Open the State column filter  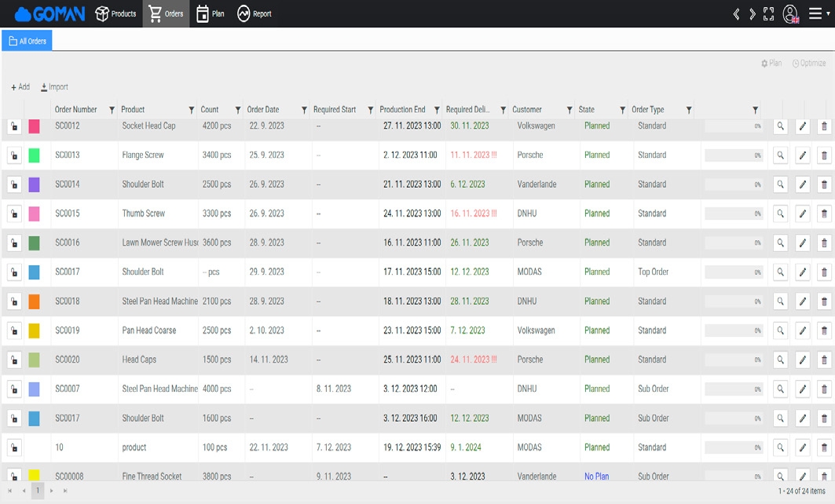(622, 110)
